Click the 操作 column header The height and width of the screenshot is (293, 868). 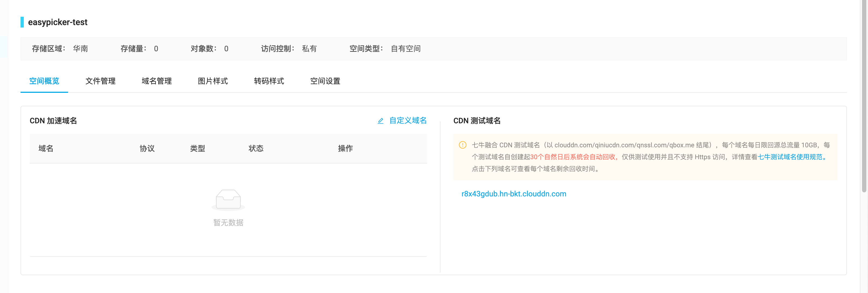(345, 148)
